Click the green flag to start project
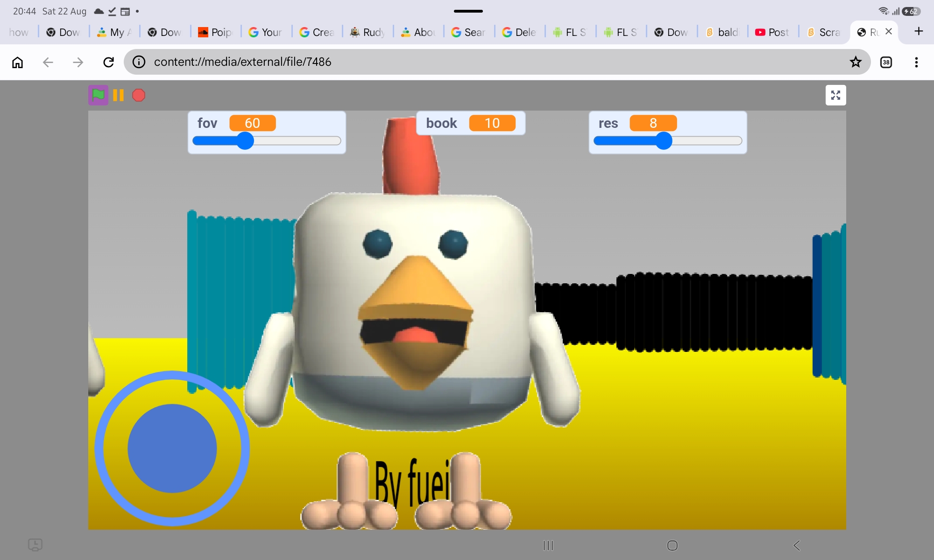Viewport: 934px width, 560px height. 98,95
